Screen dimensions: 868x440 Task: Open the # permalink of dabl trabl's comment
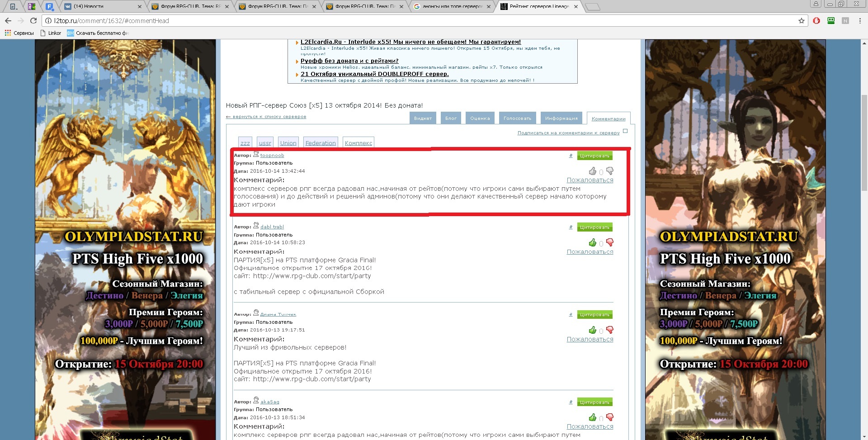tap(571, 227)
